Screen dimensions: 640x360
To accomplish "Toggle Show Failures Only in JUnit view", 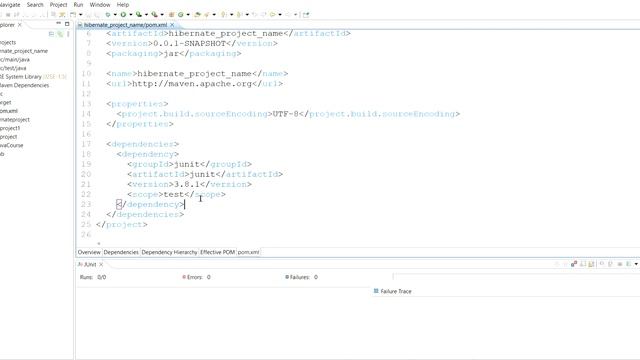I will 574,264.
